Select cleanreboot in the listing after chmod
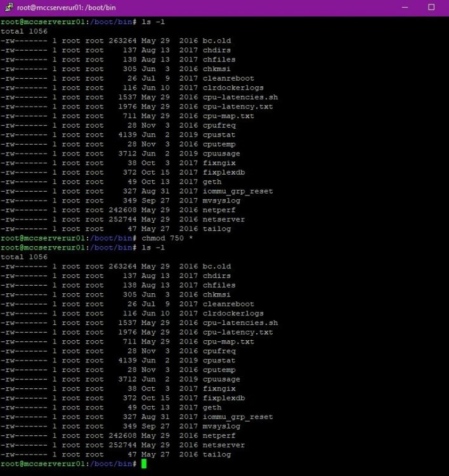The width and height of the screenshot is (449, 476). coord(228,304)
